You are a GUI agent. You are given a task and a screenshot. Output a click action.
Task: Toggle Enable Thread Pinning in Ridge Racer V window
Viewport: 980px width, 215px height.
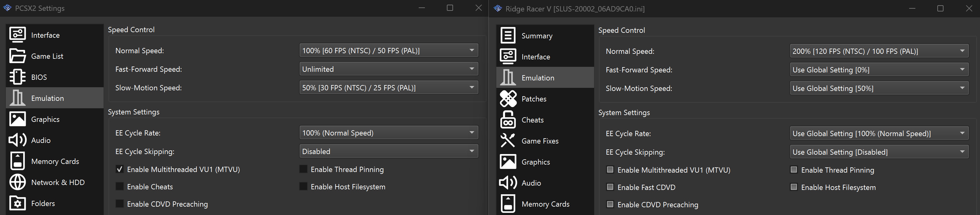tap(794, 170)
